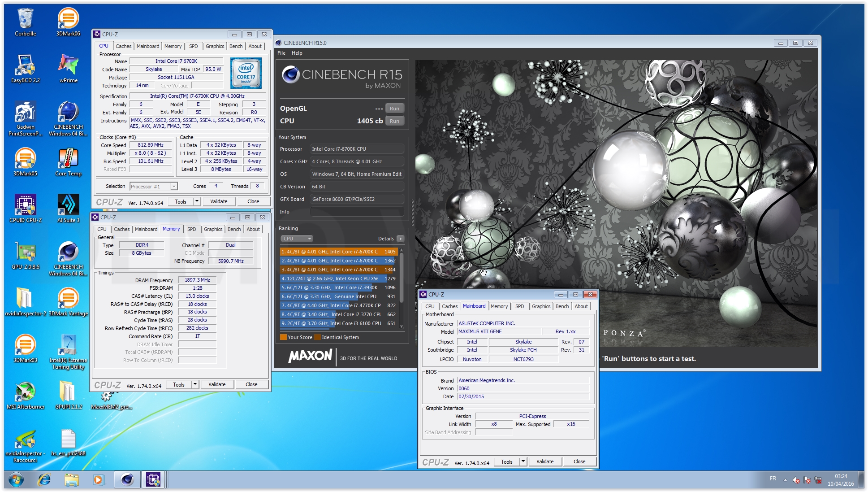Switch to Cinebench taskbar button
The height and width of the screenshot is (492, 868).
[127, 480]
